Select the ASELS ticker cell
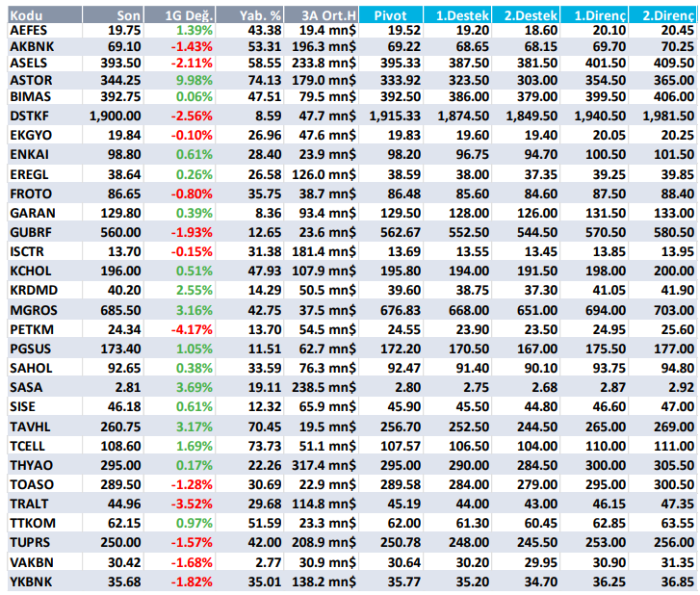700x595 pixels. pos(29,63)
